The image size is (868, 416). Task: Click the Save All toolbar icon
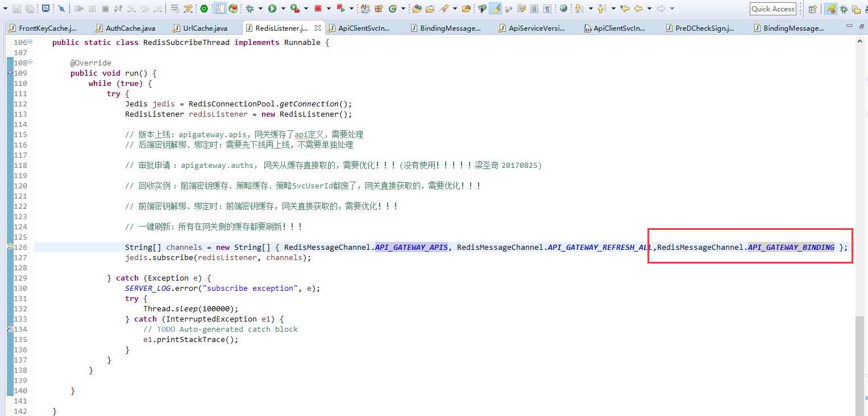[x=30, y=9]
